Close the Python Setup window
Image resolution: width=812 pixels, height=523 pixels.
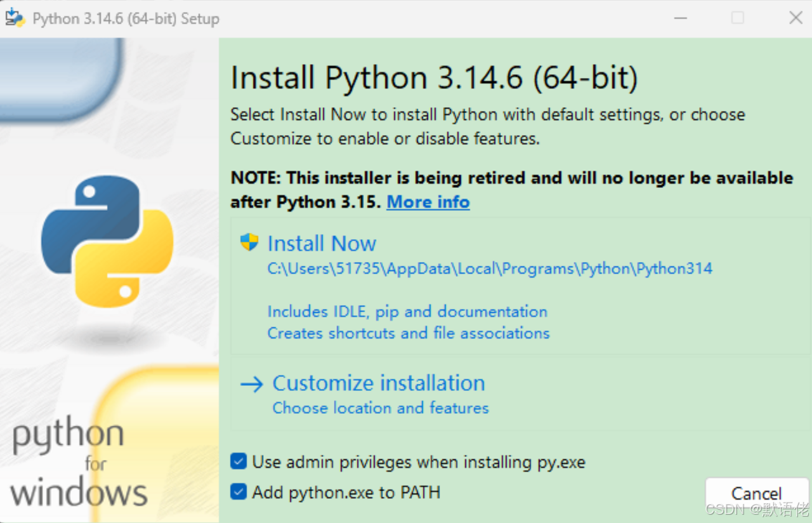coord(796,18)
